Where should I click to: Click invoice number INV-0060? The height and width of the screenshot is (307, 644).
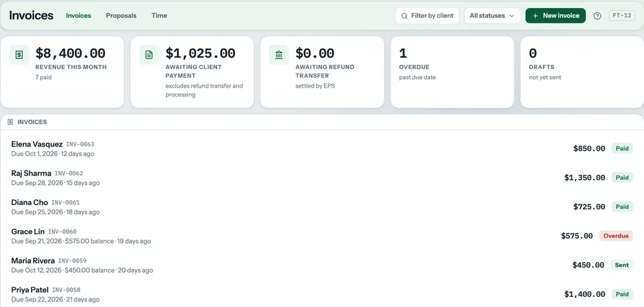pyautogui.click(x=62, y=232)
